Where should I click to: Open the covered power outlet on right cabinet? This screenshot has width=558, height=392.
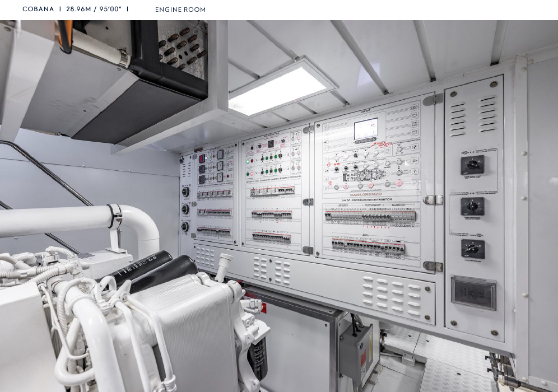[473, 292]
